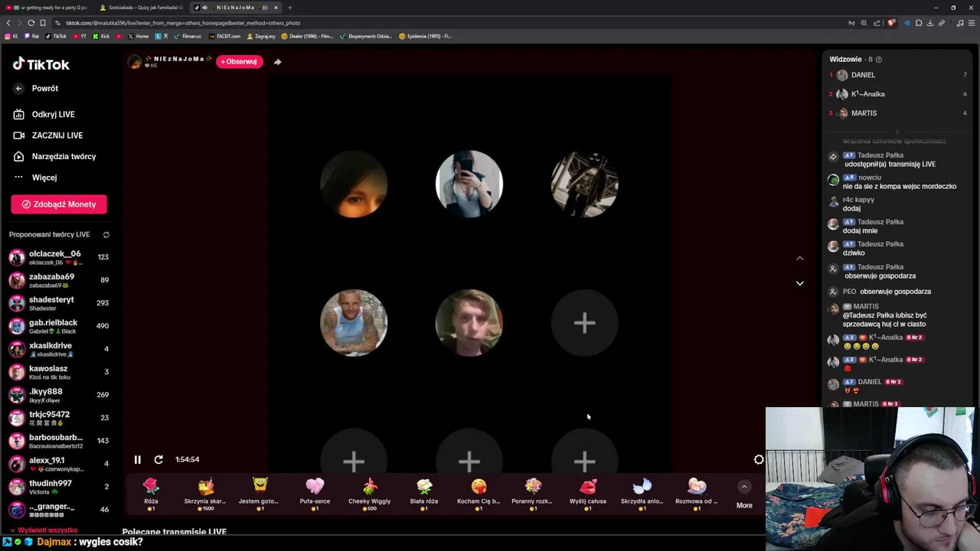Click the host NiEzNaJoMa avatar
Viewport: 980px width, 551px height.
135,62
